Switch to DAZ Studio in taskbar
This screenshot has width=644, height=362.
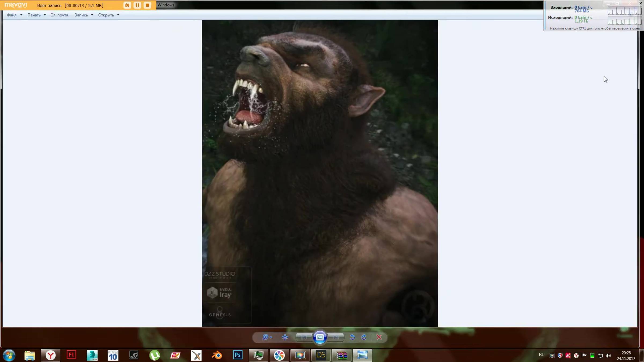(321, 355)
